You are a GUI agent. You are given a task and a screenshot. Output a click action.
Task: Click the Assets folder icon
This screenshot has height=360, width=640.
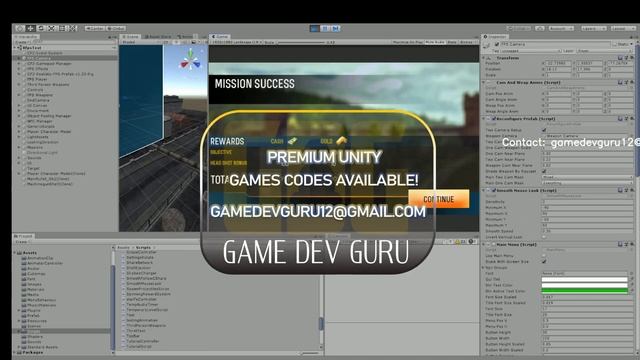coord(19,253)
